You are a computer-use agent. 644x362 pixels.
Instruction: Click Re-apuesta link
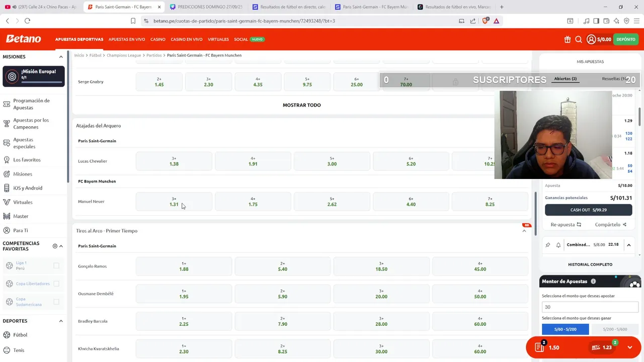pyautogui.click(x=566, y=225)
